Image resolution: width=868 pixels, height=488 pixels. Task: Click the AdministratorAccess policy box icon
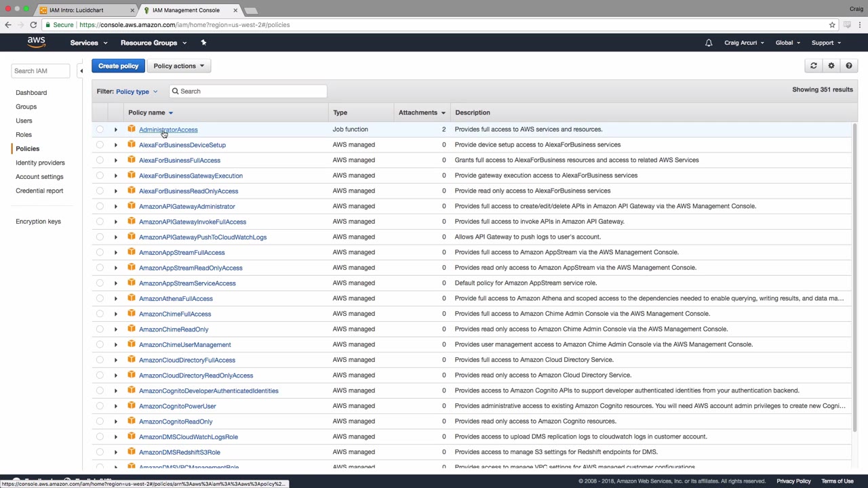pyautogui.click(x=132, y=129)
